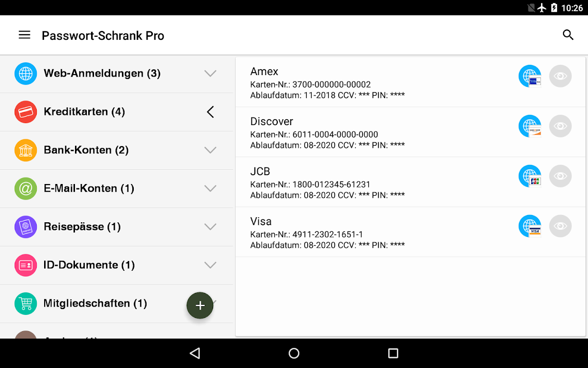Screen dimensions: 588x368
Task: Expand the Bank-Konten category chevron
Action: coord(210,150)
